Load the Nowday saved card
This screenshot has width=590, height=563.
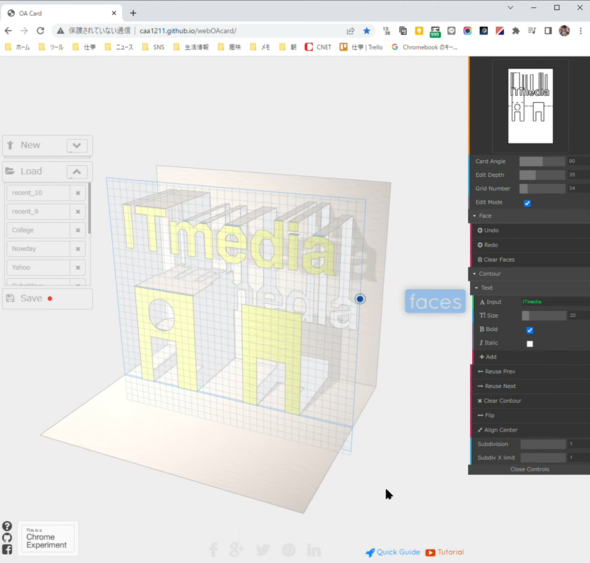click(x=38, y=249)
